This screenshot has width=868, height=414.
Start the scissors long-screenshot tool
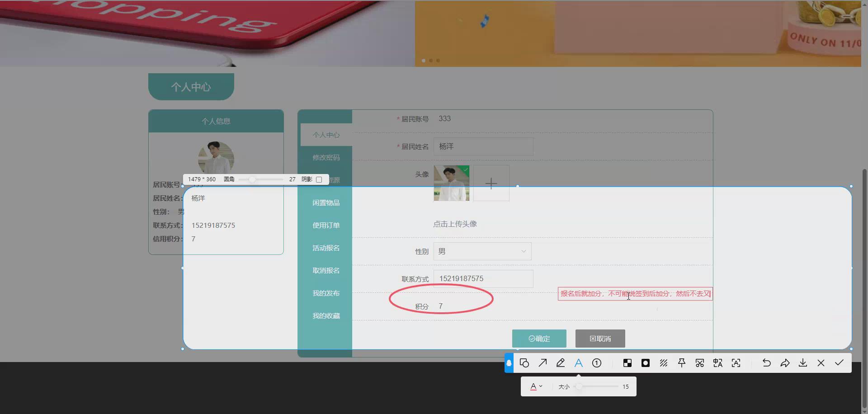(700, 363)
